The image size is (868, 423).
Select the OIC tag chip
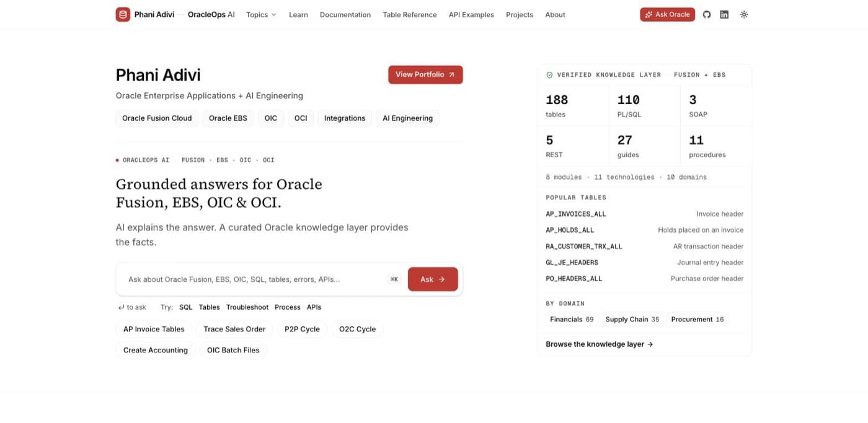pyautogui.click(x=271, y=118)
